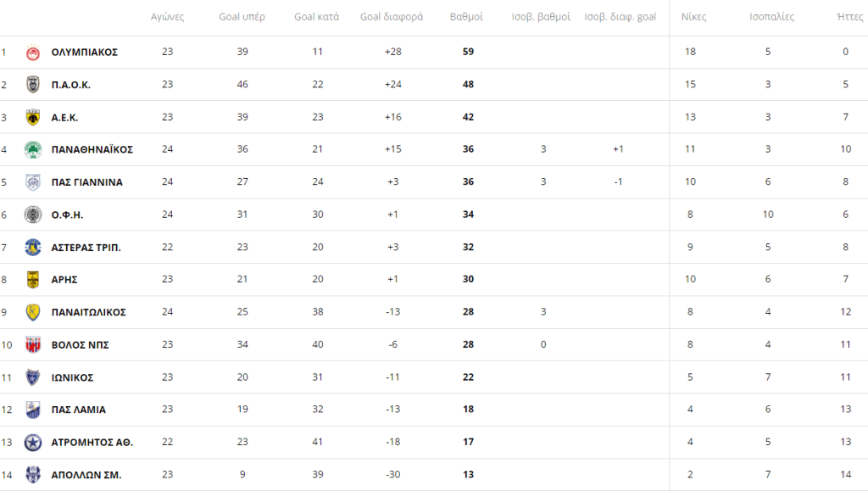
Task: Sort table by Βαθμοί column header
Action: [x=466, y=17]
